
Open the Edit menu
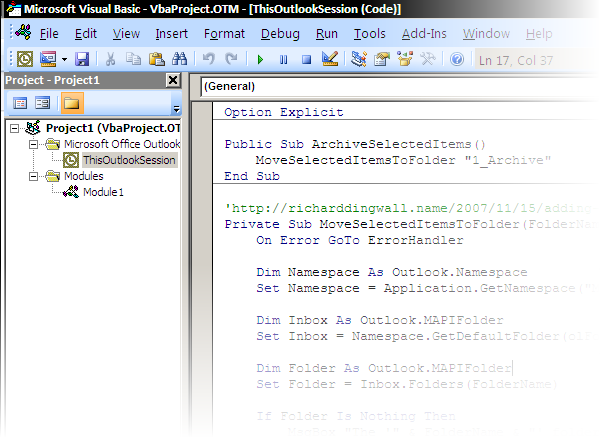[x=86, y=34]
